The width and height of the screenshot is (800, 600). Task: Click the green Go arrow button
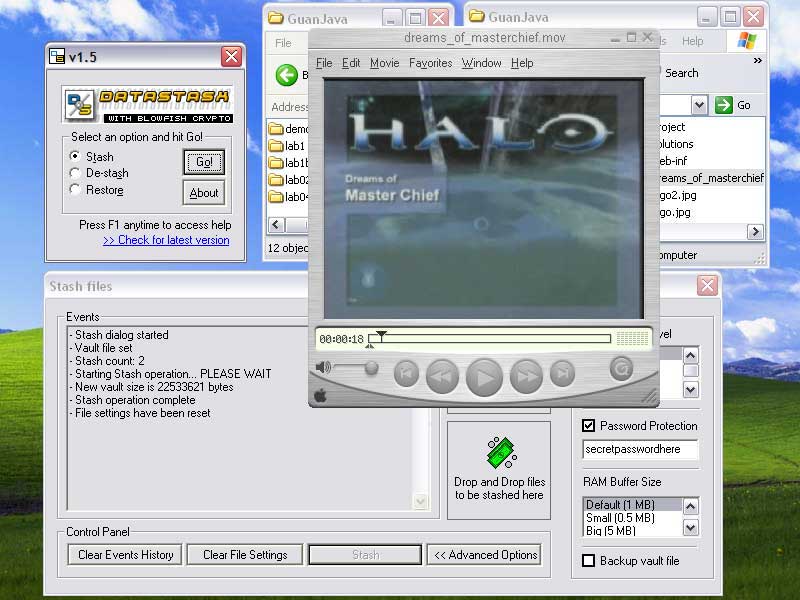coord(725,105)
